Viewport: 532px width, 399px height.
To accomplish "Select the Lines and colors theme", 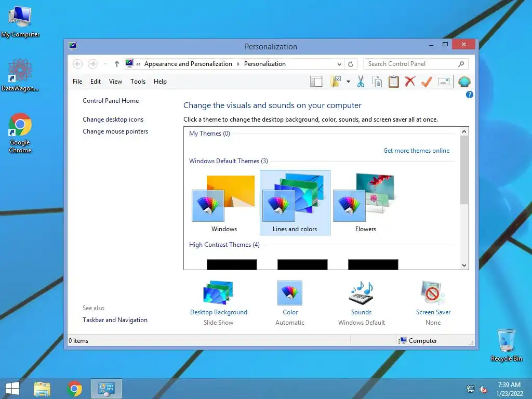I will point(295,203).
